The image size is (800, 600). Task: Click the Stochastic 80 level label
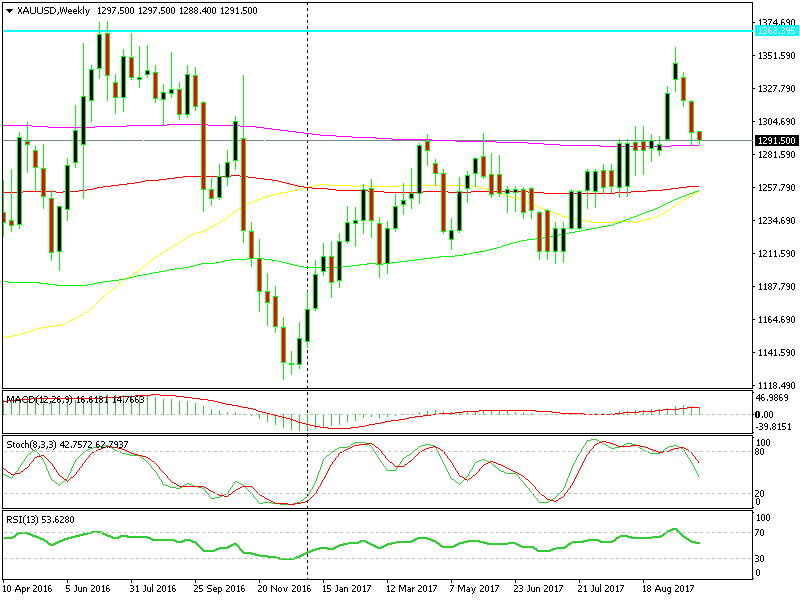tap(760, 452)
